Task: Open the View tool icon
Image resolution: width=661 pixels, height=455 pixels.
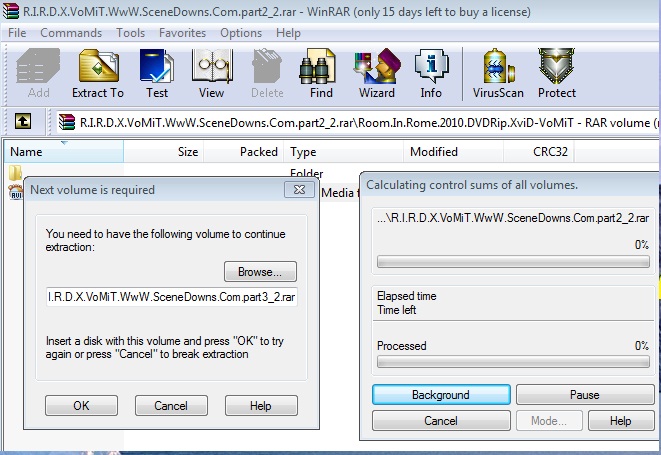Action: [x=212, y=73]
